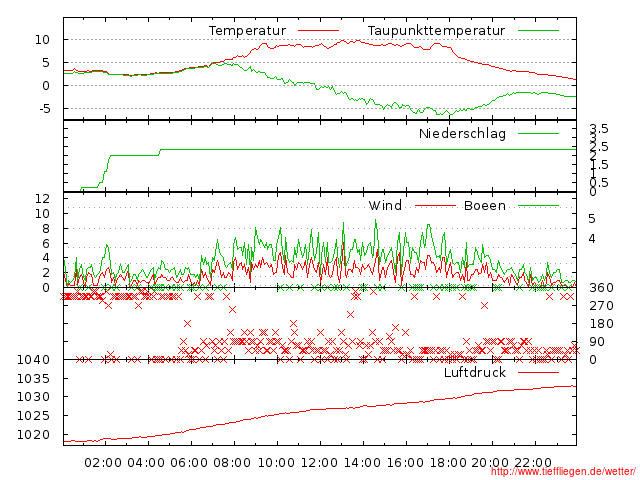Screen dimensions: 640x480
Task: Click the red Luftdruck legend line
Action: (x=538, y=372)
